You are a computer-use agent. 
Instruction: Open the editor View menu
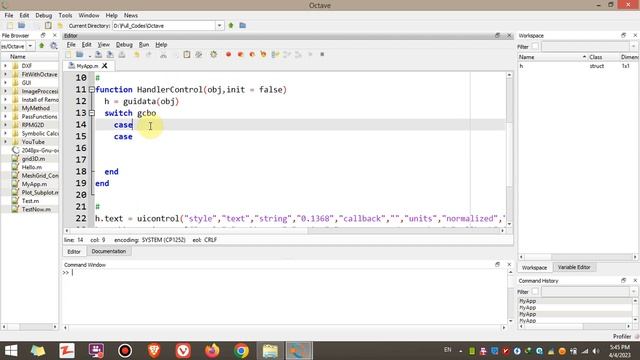tap(103, 44)
